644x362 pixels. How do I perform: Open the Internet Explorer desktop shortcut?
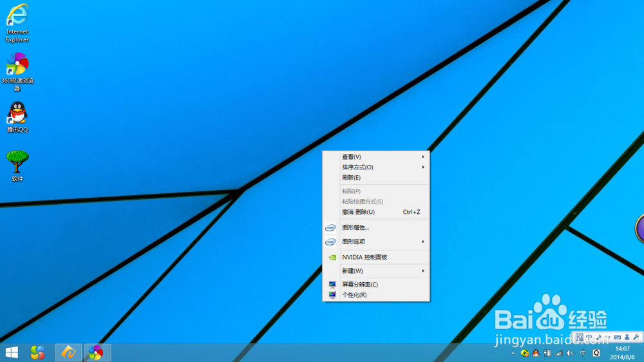pyautogui.click(x=17, y=23)
